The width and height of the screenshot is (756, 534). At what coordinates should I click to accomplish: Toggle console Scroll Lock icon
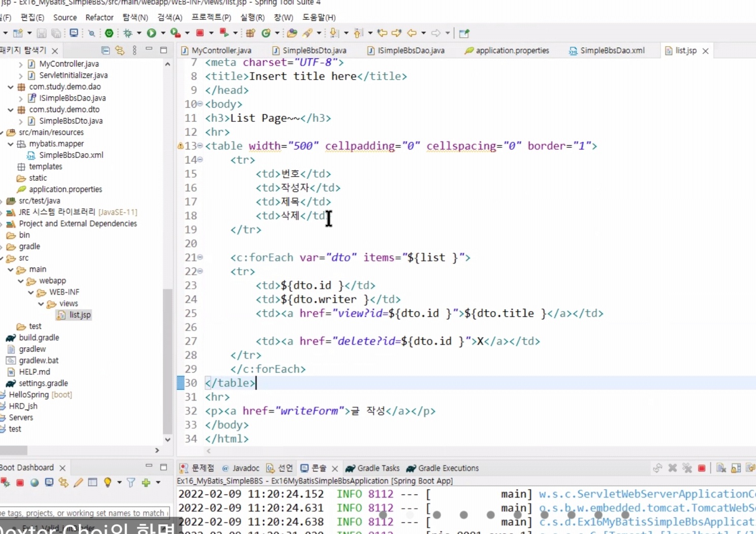click(x=736, y=468)
